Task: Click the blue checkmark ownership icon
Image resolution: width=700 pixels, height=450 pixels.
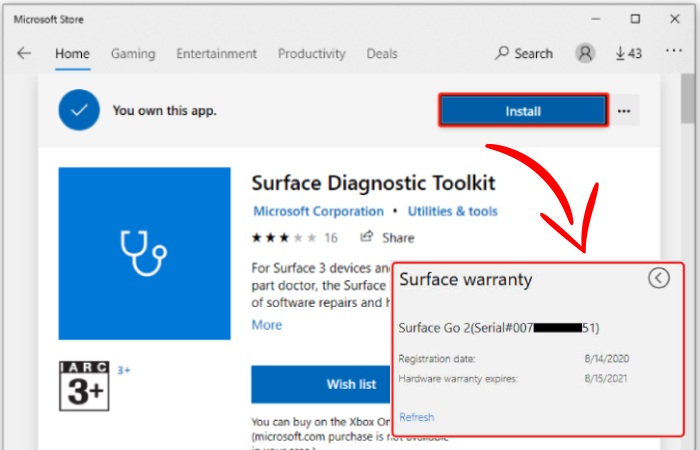Action: click(79, 110)
